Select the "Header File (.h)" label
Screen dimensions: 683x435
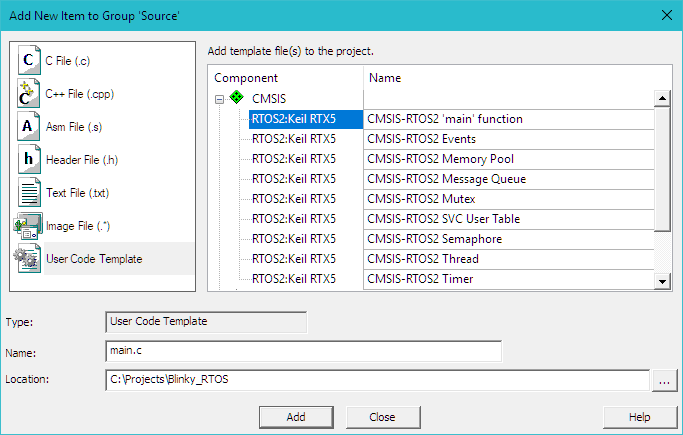82,160
